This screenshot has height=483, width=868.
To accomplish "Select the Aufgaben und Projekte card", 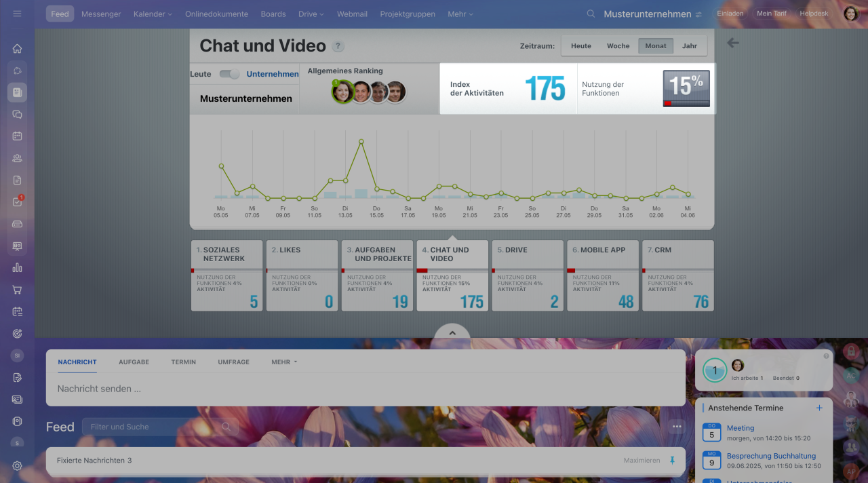I will pos(378,275).
